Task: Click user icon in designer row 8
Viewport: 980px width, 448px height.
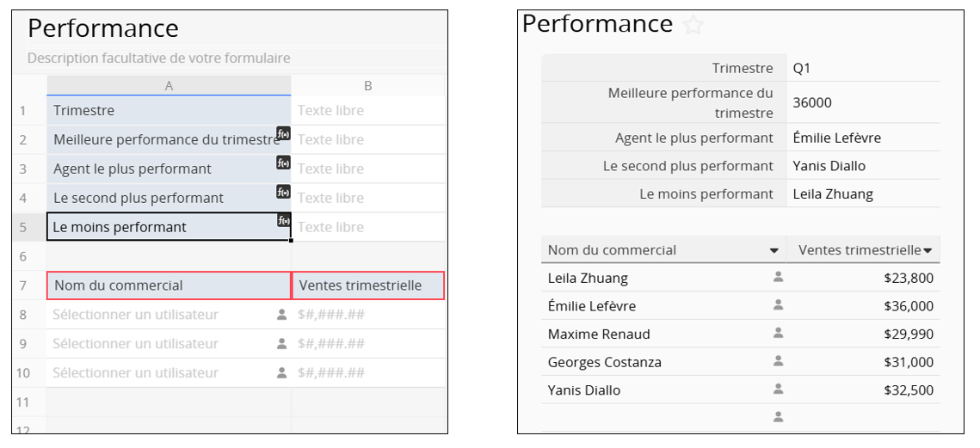Action: [281, 315]
